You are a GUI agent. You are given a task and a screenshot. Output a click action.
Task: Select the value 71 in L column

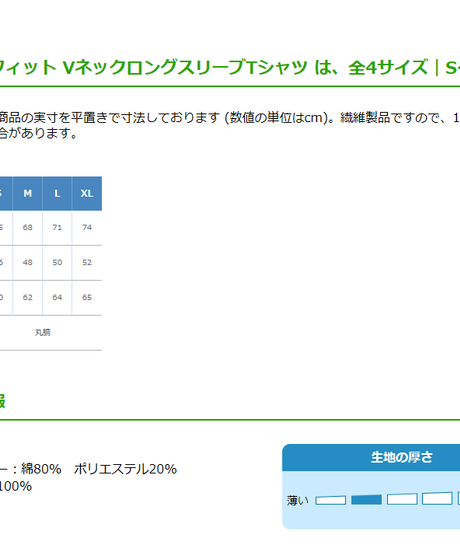coord(57,227)
